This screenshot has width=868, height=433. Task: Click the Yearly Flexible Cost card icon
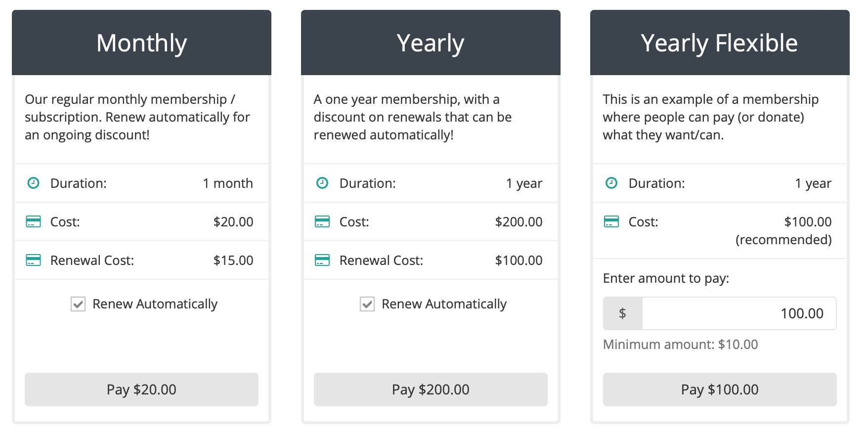[x=611, y=222]
